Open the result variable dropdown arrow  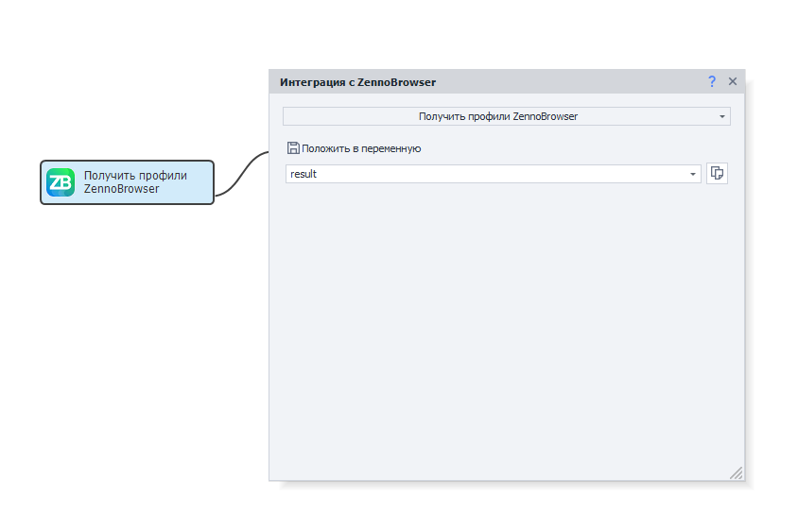[x=692, y=174]
